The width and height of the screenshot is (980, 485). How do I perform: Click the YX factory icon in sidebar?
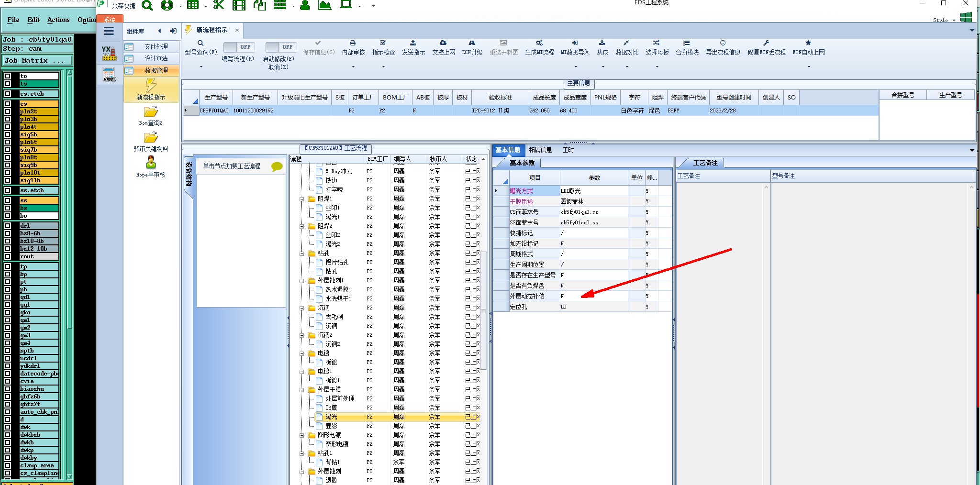(x=109, y=53)
